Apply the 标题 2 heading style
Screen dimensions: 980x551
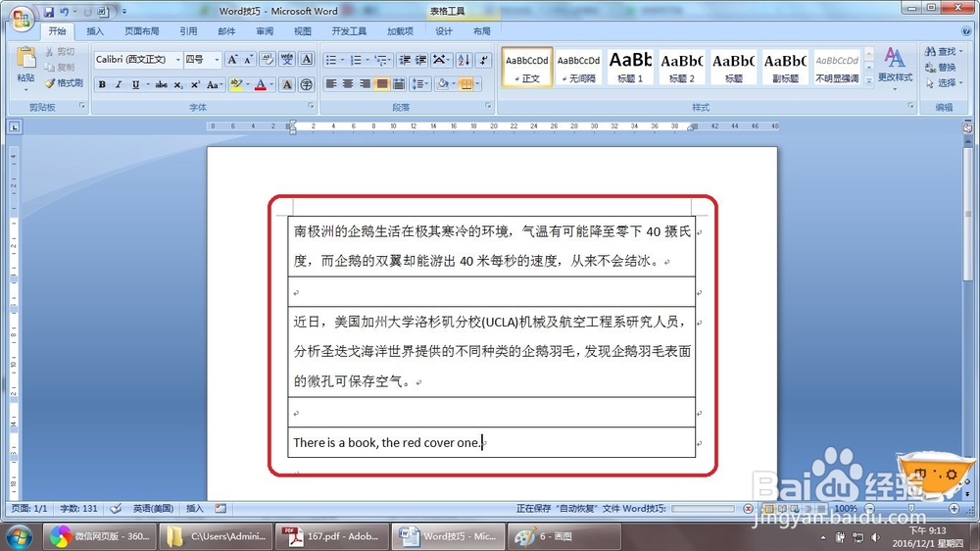click(x=682, y=67)
